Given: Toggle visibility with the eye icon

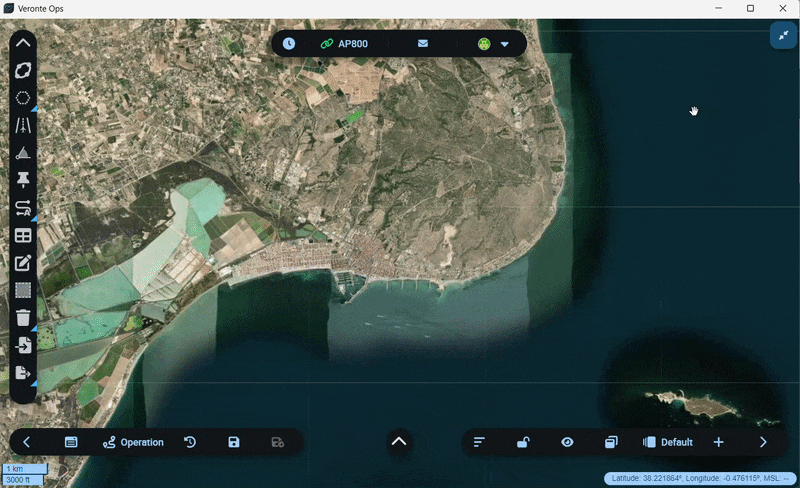Looking at the screenshot, I should pos(567,442).
